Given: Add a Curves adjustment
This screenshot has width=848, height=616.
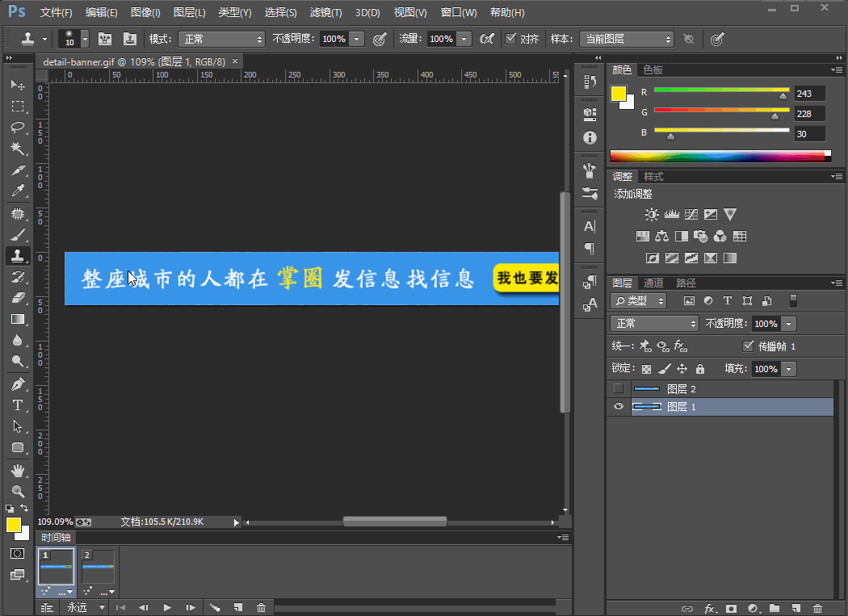Looking at the screenshot, I should click(691, 214).
